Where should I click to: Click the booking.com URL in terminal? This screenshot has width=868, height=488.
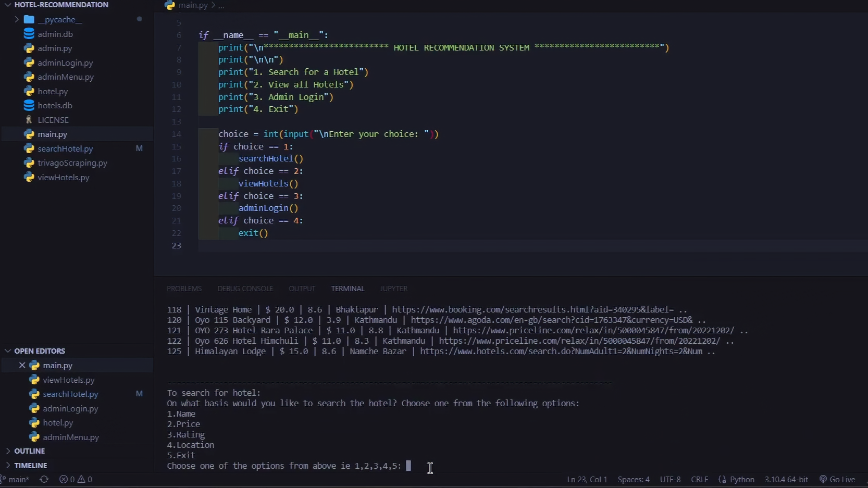click(532, 309)
